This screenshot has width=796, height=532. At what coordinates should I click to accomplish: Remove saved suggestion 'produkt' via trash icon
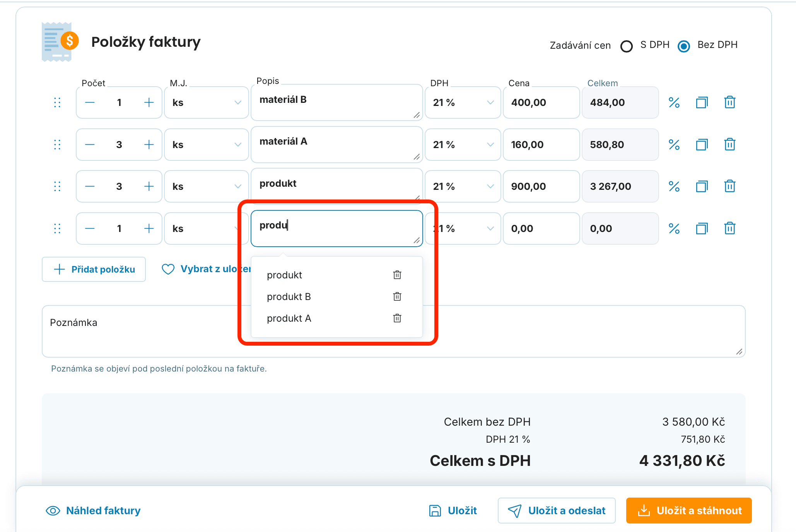397,275
